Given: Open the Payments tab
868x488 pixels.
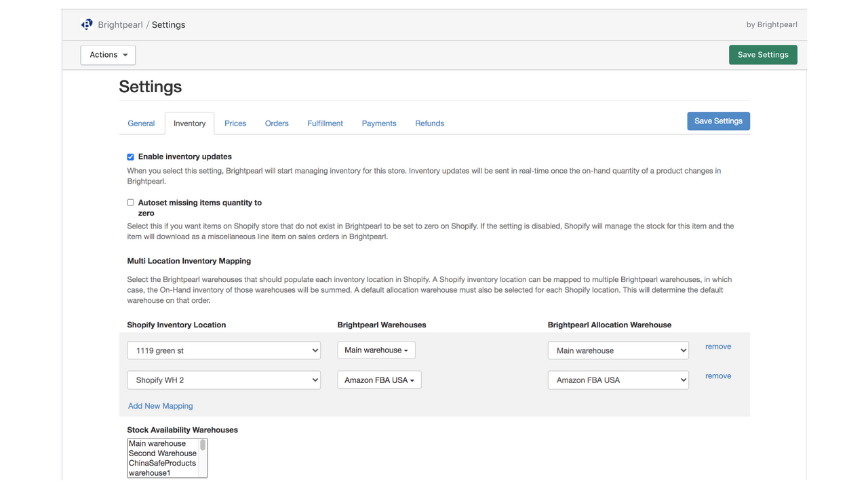Looking at the screenshot, I should click(378, 123).
